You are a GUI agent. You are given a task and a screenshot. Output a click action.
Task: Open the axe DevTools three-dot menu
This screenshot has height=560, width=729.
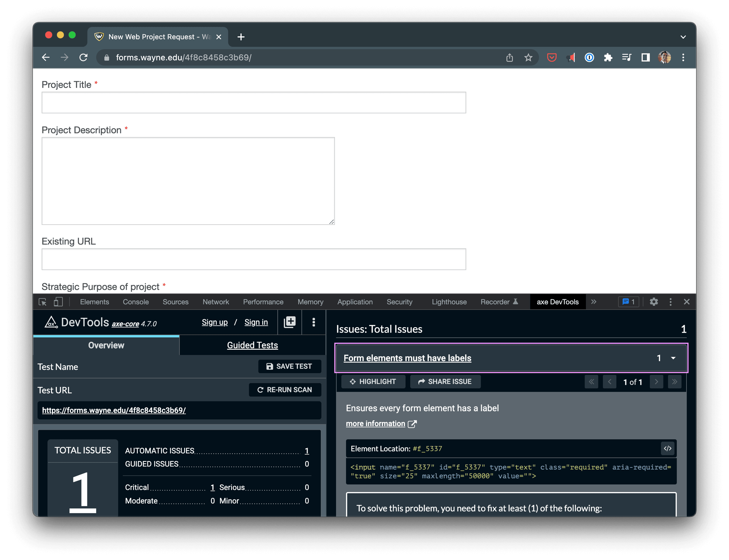[313, 322]
